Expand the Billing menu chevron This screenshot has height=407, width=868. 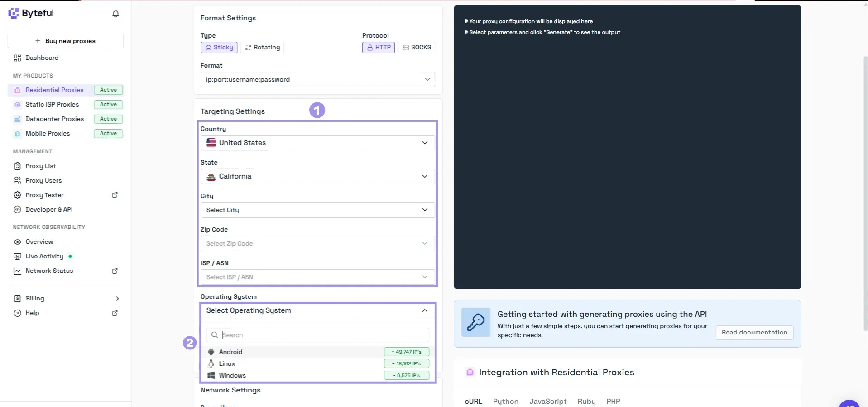click(x=117, y=299)
